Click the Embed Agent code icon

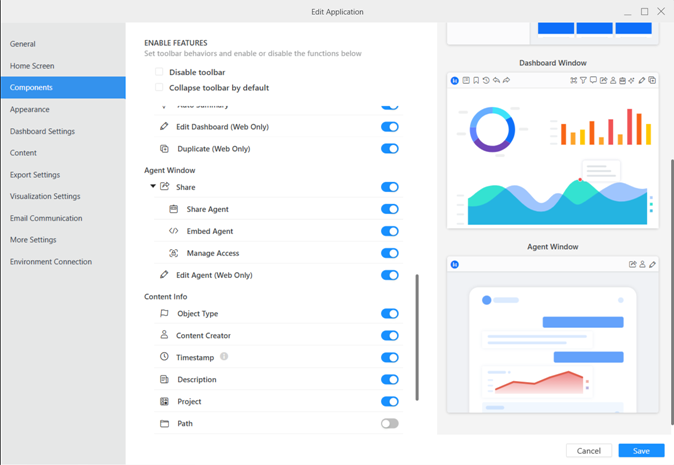coord(174,231)
